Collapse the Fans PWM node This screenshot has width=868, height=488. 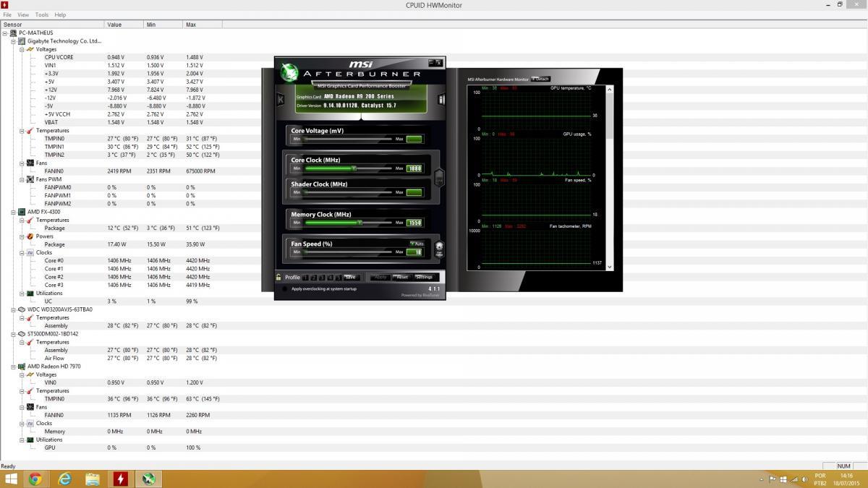pos(22,179)
